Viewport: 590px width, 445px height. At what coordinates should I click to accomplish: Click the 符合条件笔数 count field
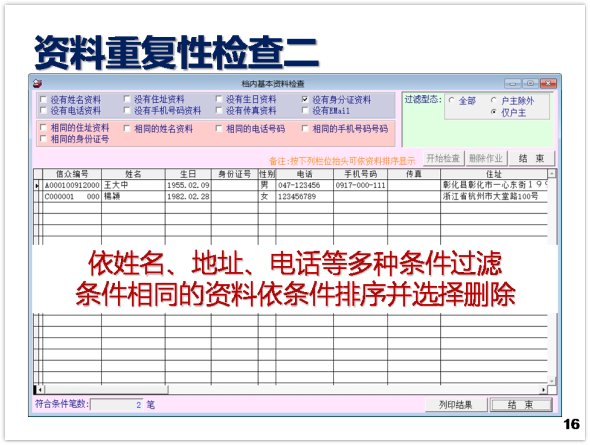(x=117, y=405)
